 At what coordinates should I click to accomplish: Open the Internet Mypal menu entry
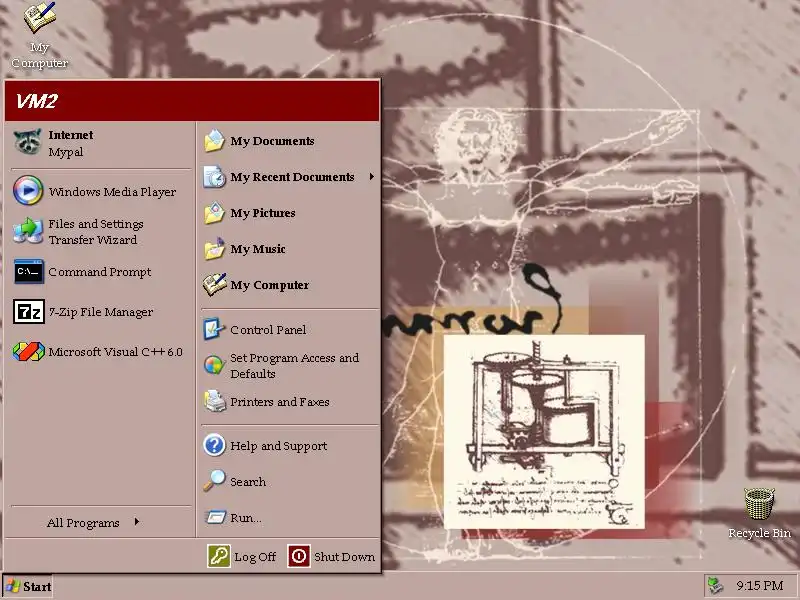[x=100, y=143]
